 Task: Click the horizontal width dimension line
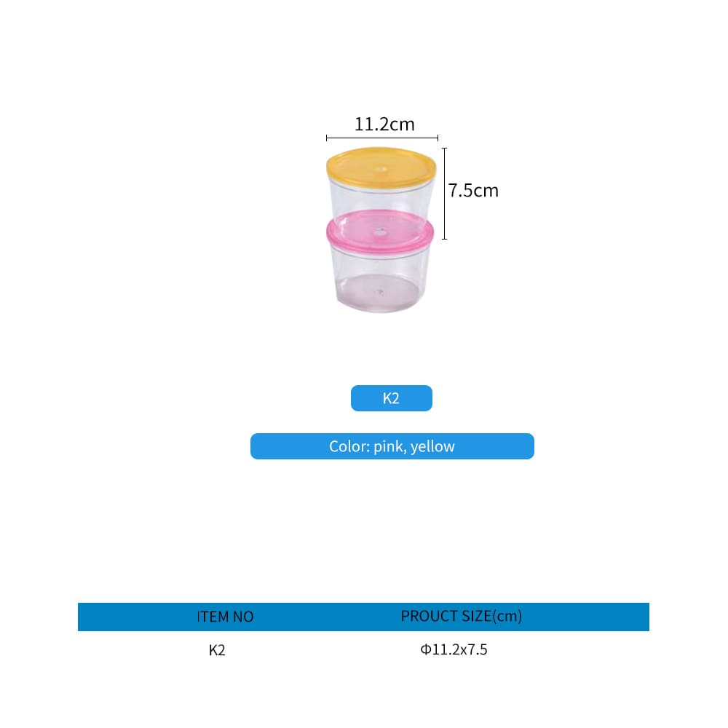tap(382, 137)
